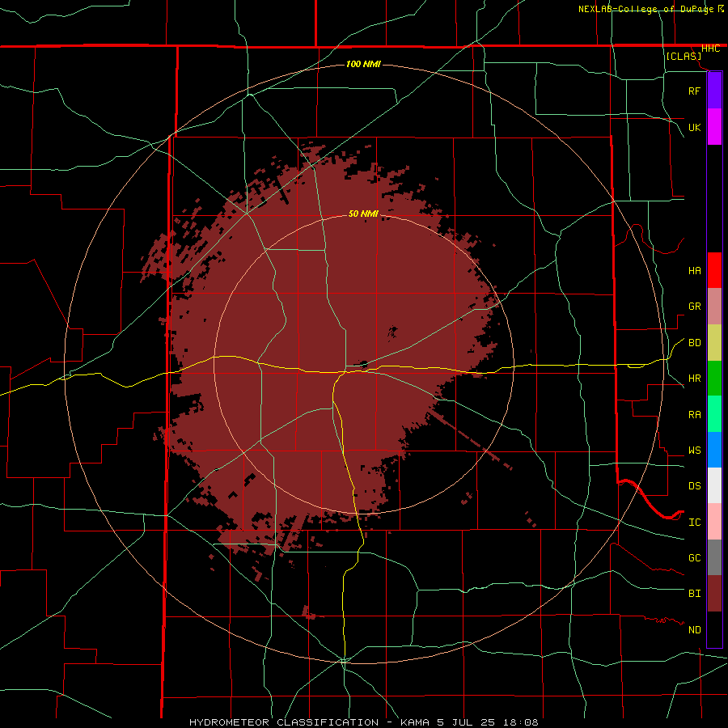The width and height of the screenshot is (728, 728).
Task: Click the "HHC" product code label
Action: 710,49
